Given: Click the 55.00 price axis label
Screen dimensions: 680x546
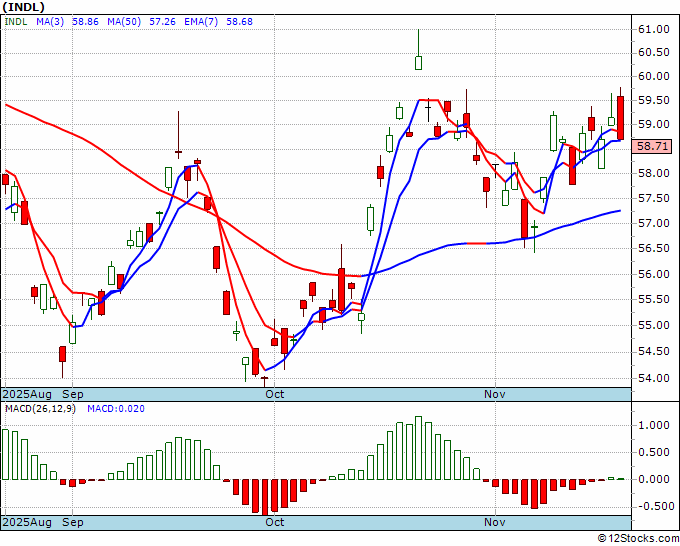Looking at the screenshot, I should 654,325.
